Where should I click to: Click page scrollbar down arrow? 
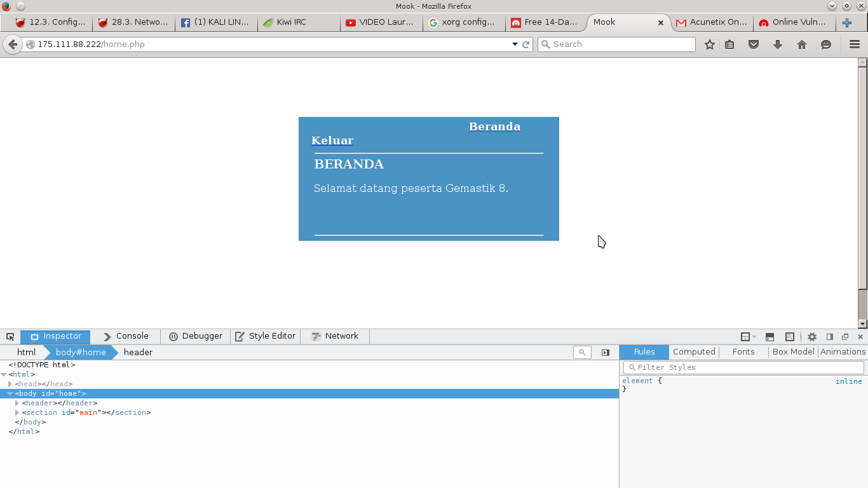click(x=862, y=324)
